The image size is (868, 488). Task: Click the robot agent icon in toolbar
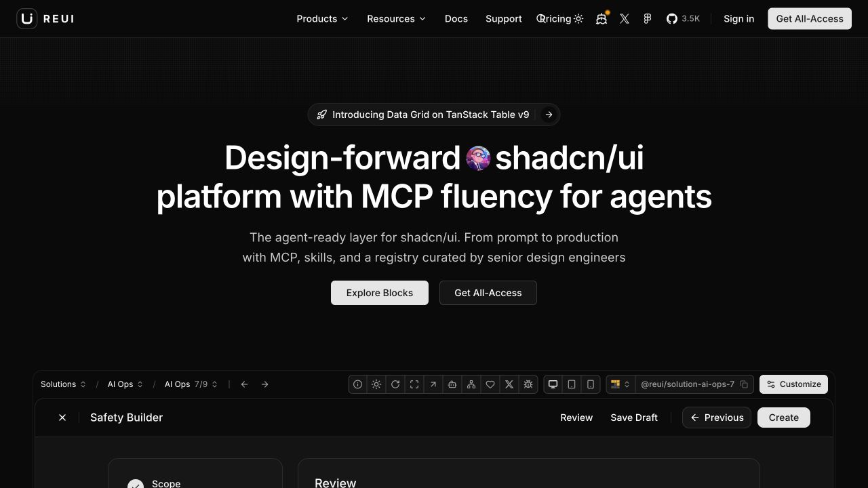click(x=452, y=384)
